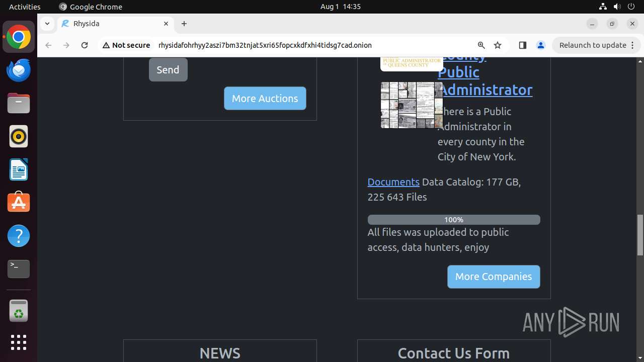Open the power menu icon in top bar

coord(631,7)
